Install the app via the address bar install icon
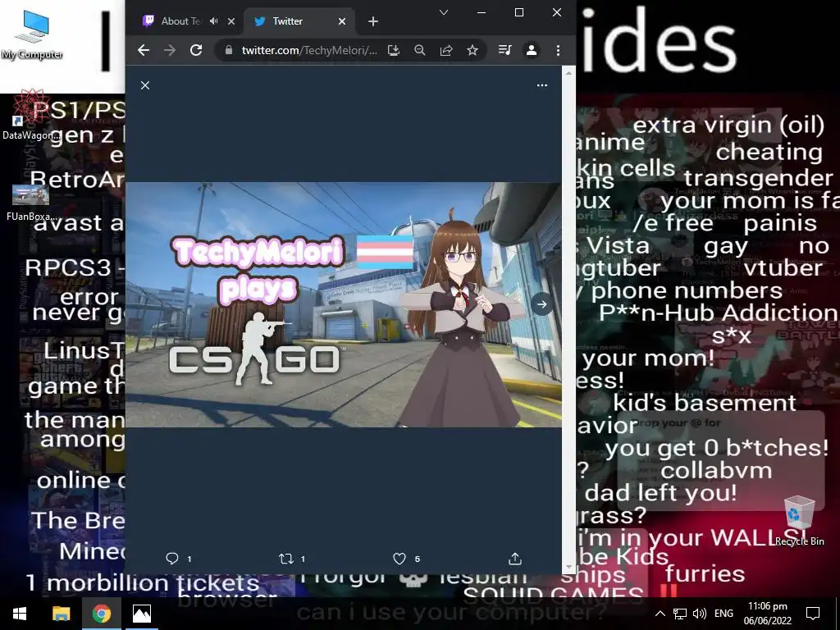Image resolution: width=840 pixels, height=630 pixels. [x=394, y=50]
